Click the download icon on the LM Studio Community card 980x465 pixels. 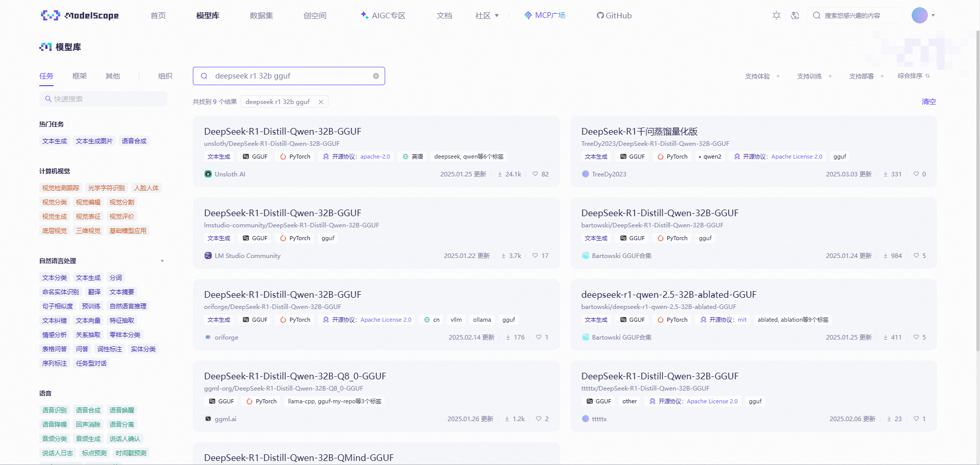tap(504, 255)
